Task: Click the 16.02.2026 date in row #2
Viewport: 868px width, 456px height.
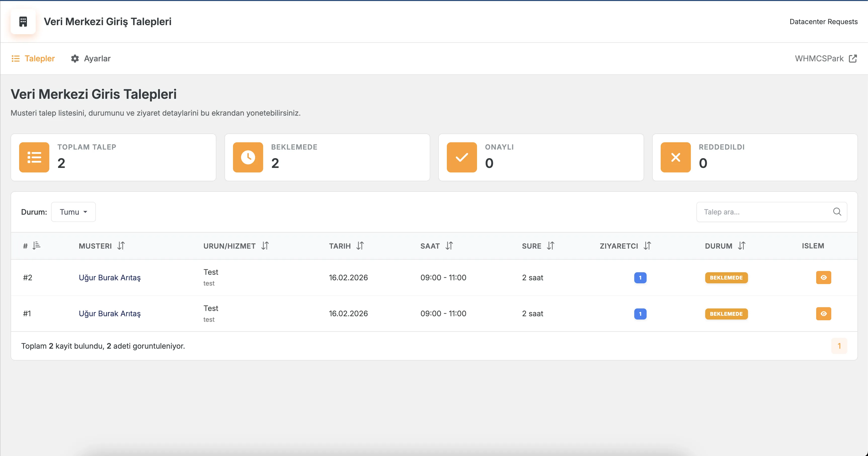Action: pyautogui.click(x=348, y=278)
